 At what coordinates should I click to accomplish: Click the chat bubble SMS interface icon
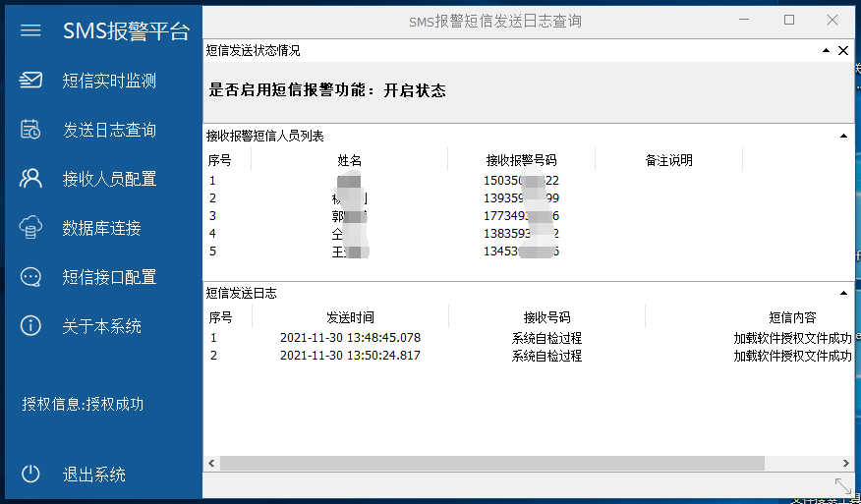pyautogui.click(x=30, y=277)
